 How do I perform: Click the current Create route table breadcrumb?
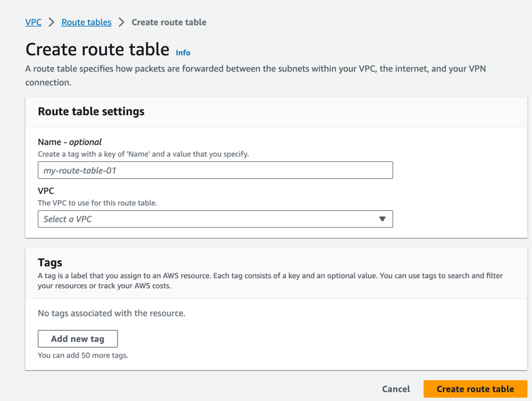click(168, 22)
